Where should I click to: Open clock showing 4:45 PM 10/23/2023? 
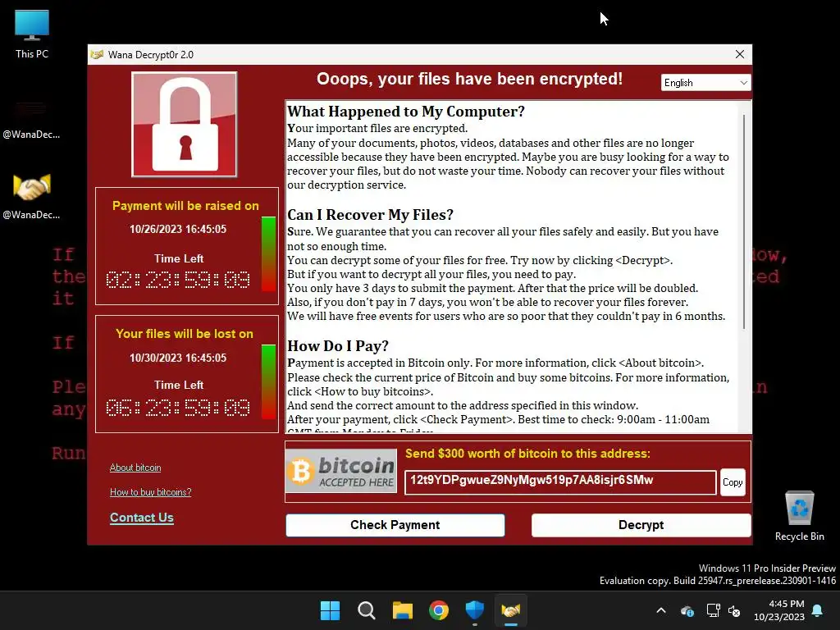(779, 610)
